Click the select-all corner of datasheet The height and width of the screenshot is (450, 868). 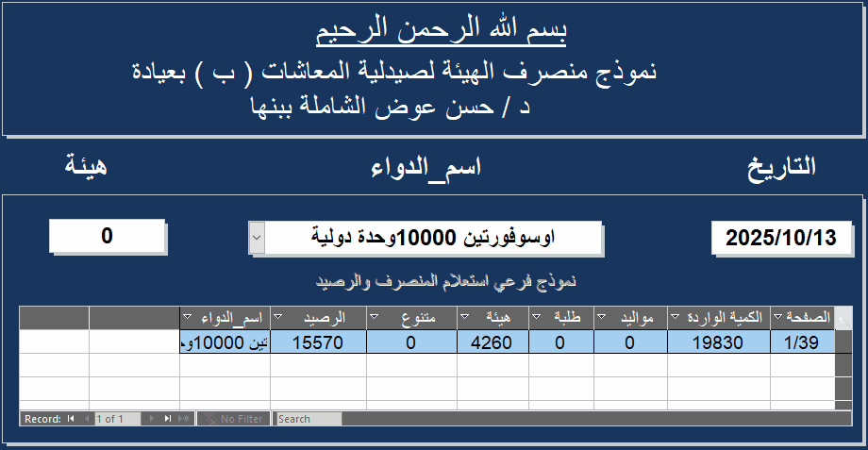(843, 318)
